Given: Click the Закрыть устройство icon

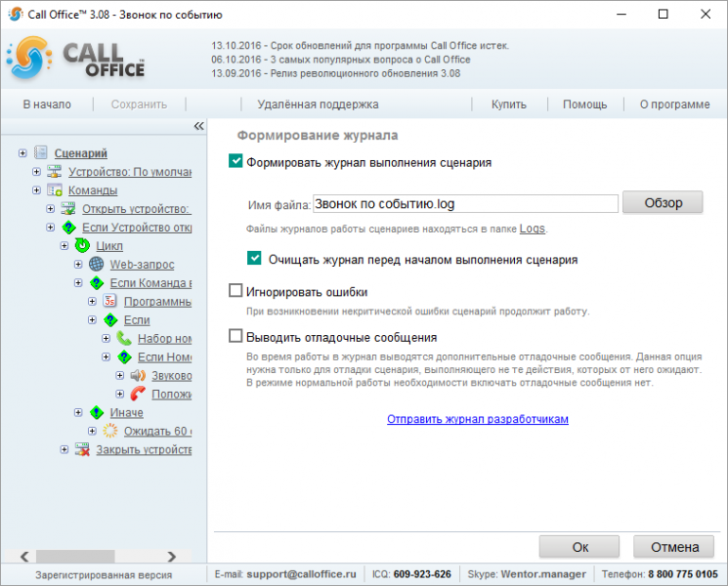Looking at the screenshot, I should pyautogui.click(x=82, y=449).
